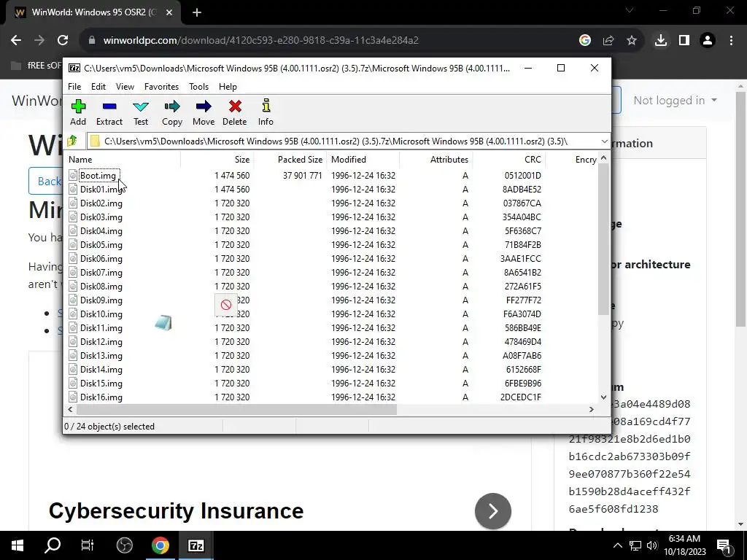
Task: Open the View menu
Action: [125, 87]
